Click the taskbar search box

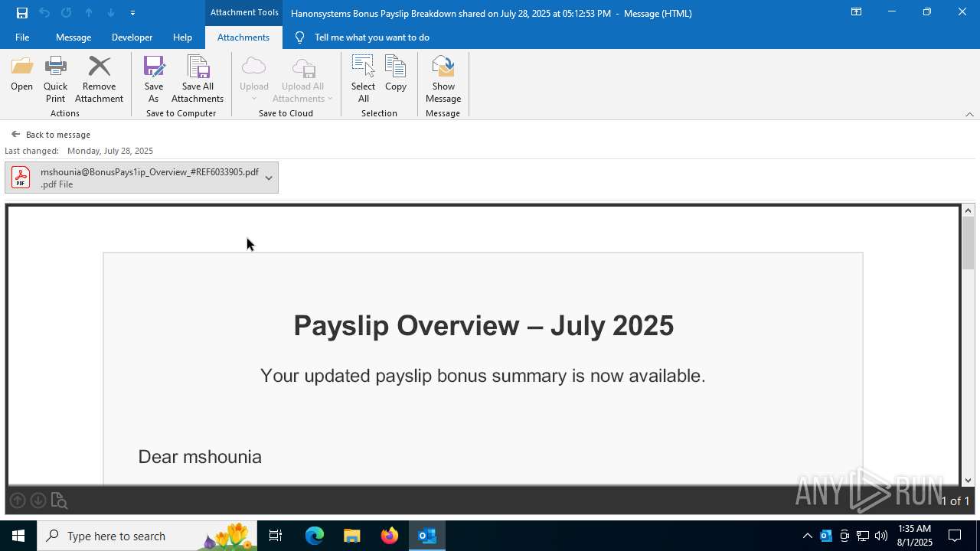(148, 536)
